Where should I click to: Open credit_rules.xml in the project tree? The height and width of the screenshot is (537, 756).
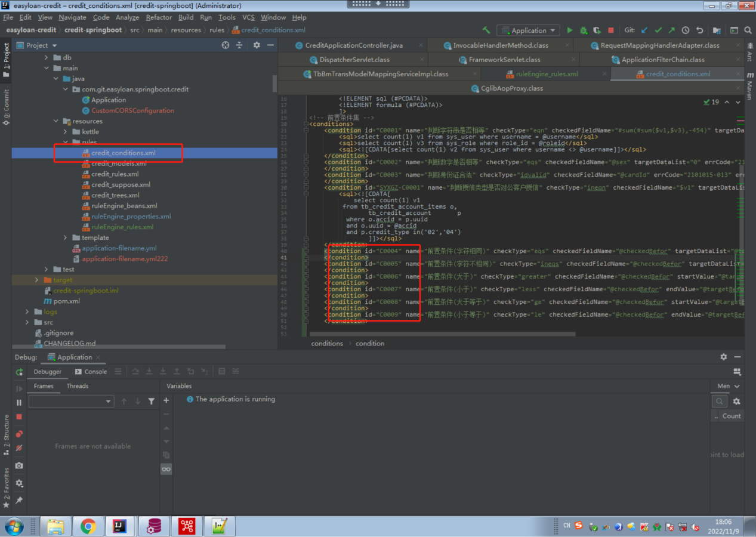[x=115, y=174]
